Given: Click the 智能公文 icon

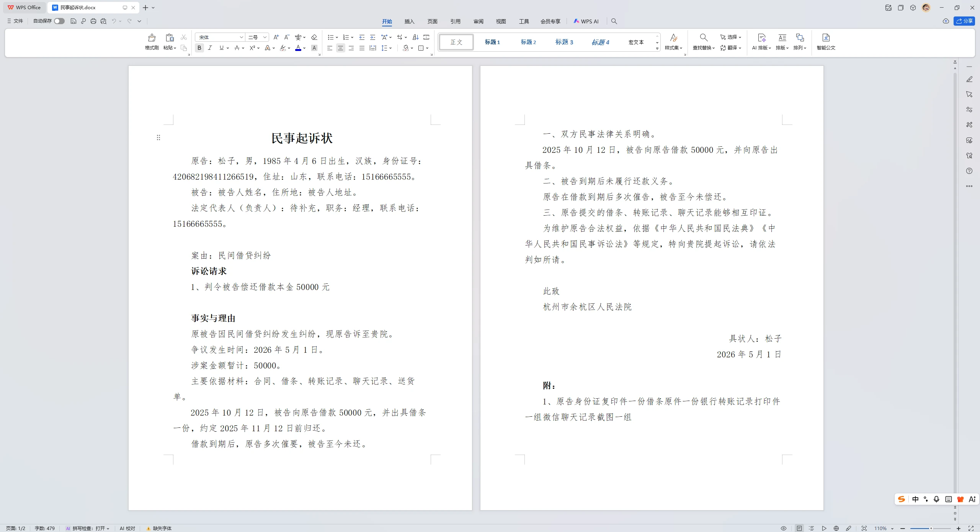Looking at the screenshot, I should 826,38.
